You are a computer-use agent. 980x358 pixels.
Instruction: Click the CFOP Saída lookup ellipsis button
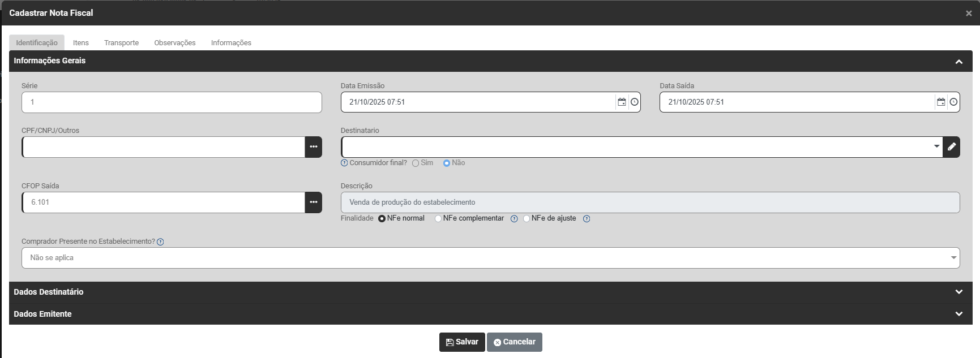(313, 202)
